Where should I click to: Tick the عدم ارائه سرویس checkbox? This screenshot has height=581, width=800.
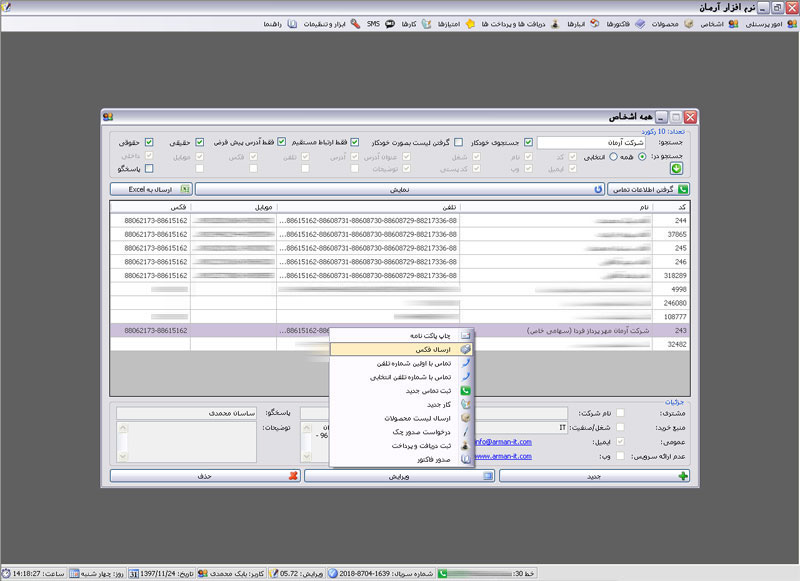(620, 456)
